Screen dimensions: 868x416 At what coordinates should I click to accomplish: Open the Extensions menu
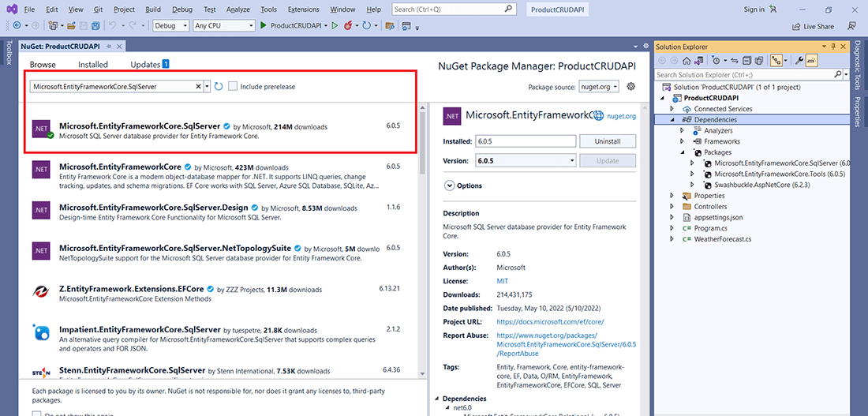304,9
